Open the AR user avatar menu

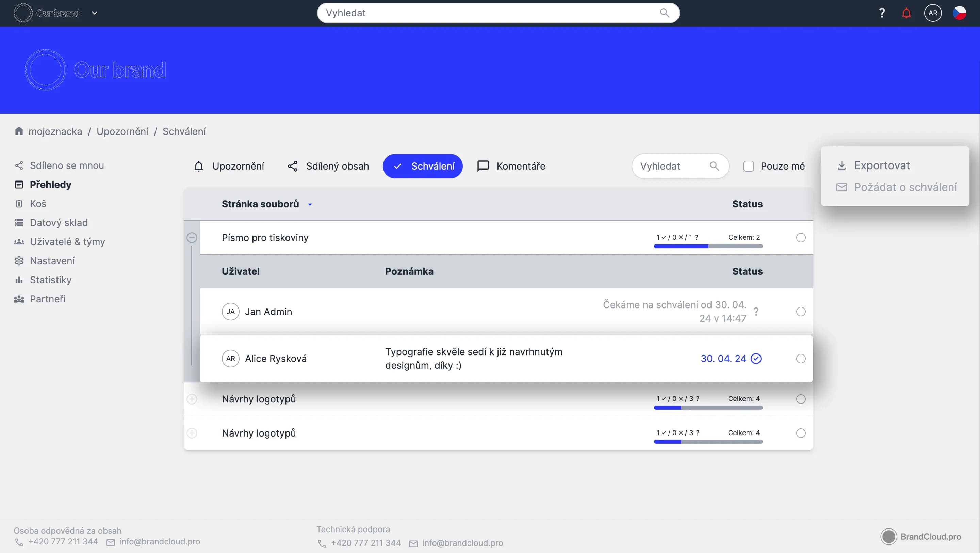(x=932, y=13)
